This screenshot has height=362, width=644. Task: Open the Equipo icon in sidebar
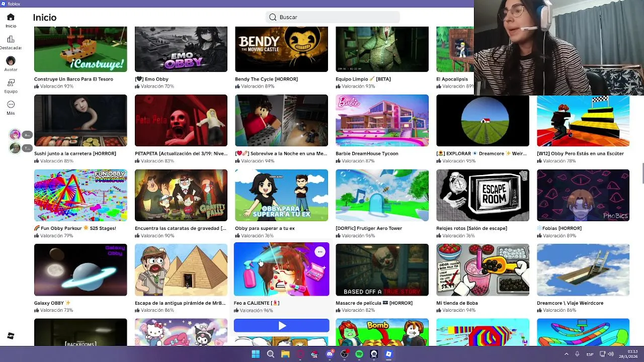11,82
